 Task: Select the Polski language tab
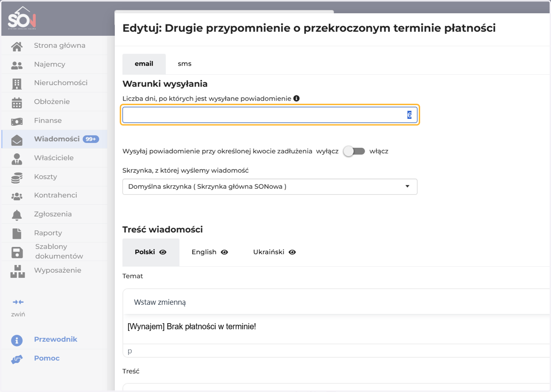click(x=151, y=252)
